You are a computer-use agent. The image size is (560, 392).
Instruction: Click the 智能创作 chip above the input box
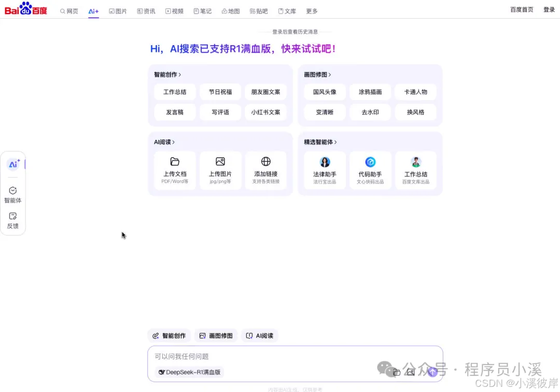click(x=169, y=335)
